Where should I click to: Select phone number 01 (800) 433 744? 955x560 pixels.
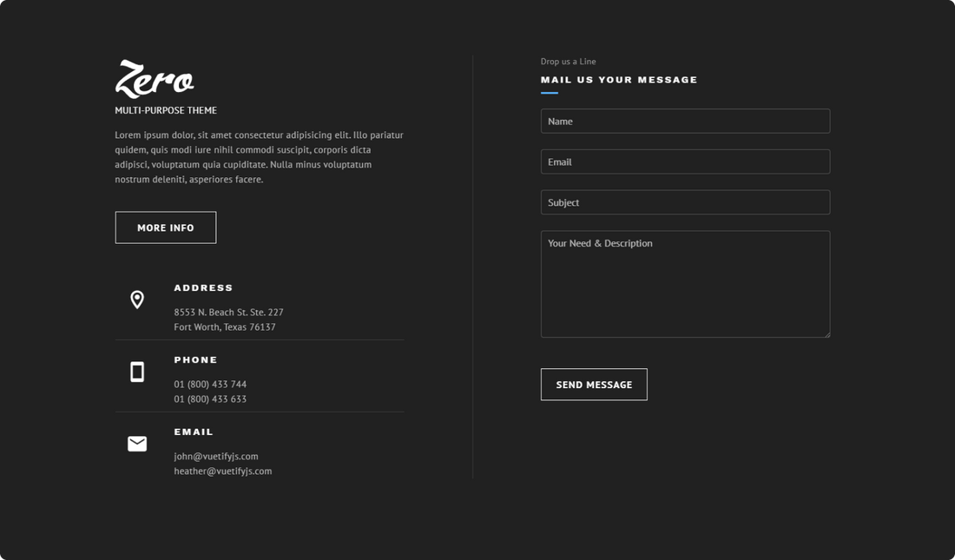210,384
